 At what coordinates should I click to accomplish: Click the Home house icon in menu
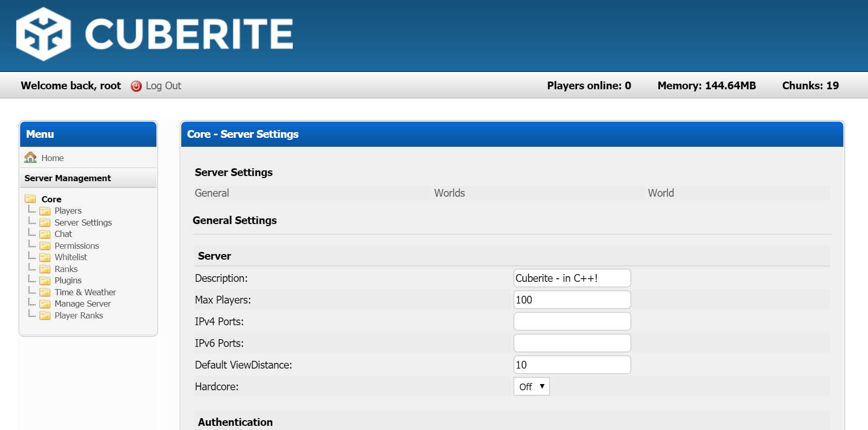tap(30, 157)
